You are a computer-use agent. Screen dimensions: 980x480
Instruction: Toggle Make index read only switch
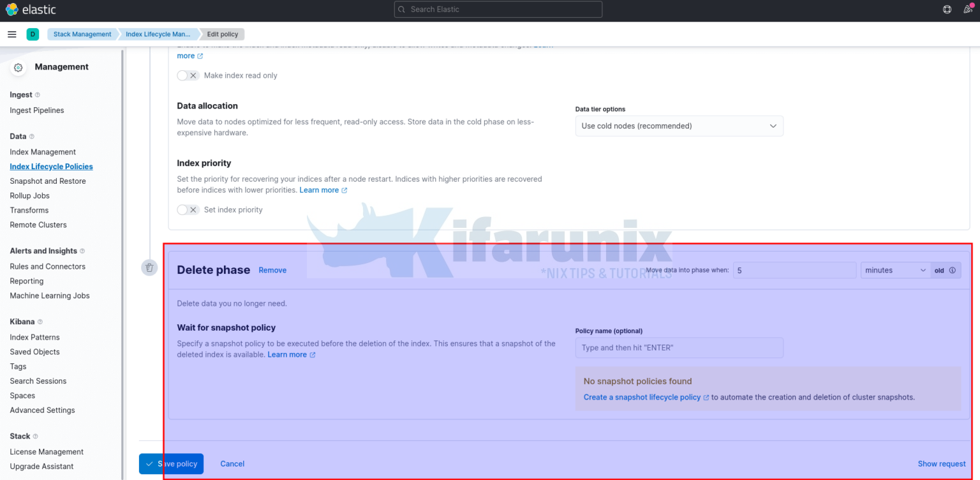pyautogui.click(x=188, y=75)
